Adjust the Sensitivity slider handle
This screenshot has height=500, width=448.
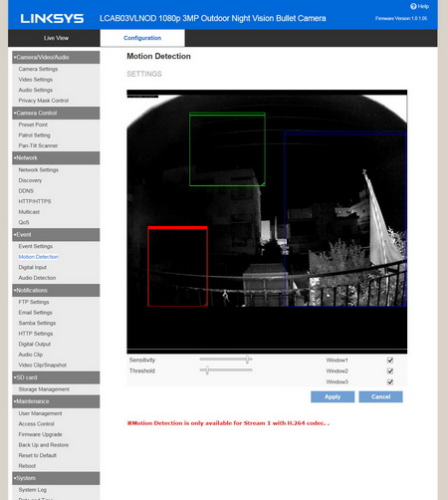248,360
